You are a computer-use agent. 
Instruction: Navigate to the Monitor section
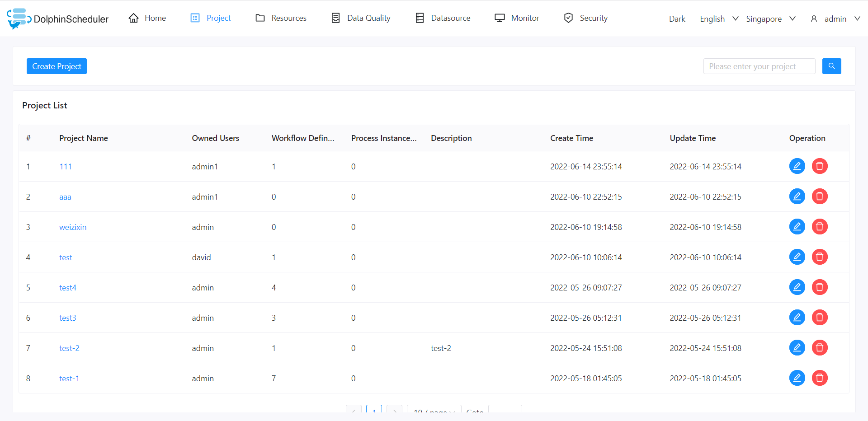coord(517,18)
